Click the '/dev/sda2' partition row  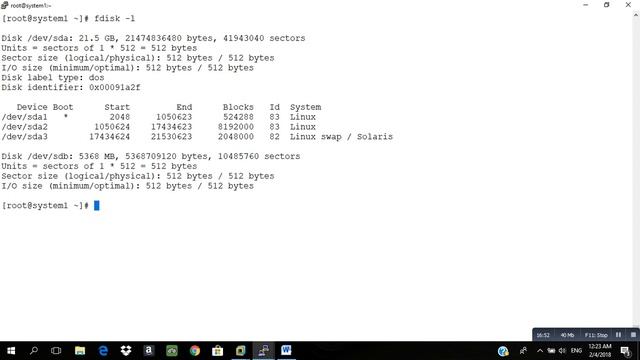click(159, 127)
